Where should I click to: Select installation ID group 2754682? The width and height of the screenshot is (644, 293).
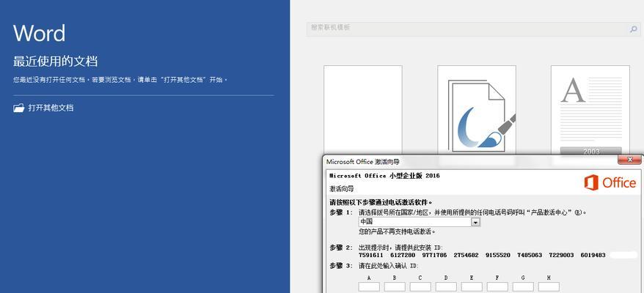coord(466,255)
